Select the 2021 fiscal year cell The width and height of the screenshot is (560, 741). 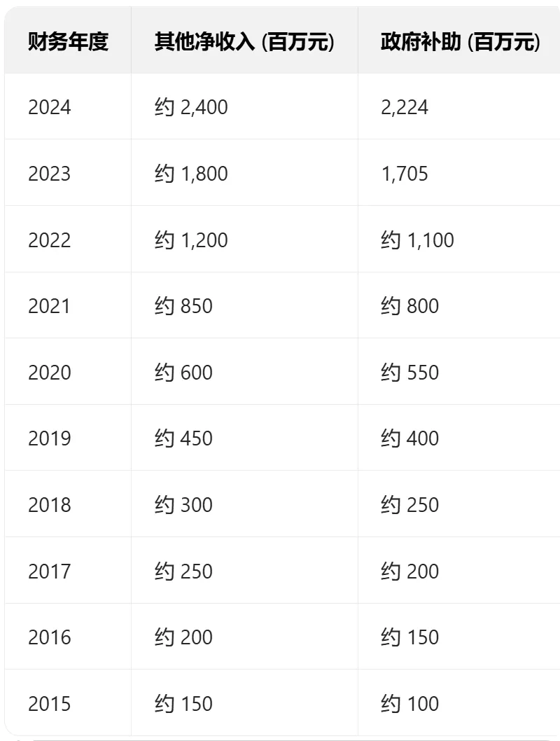(50, 306)
